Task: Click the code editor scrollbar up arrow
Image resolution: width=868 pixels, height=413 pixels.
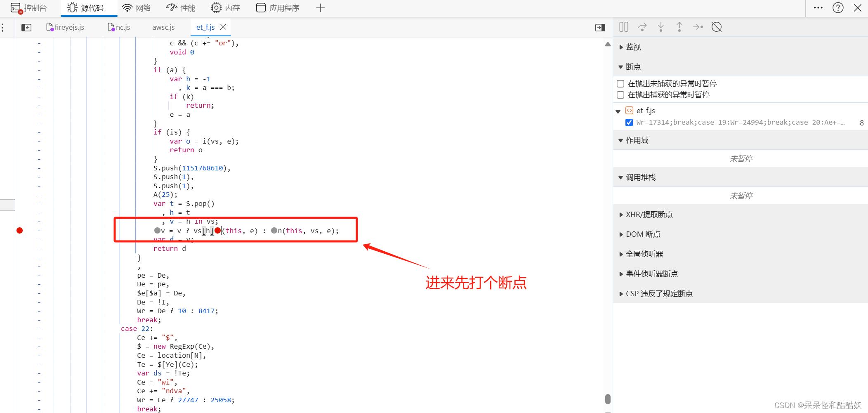Action: [608, 44]
